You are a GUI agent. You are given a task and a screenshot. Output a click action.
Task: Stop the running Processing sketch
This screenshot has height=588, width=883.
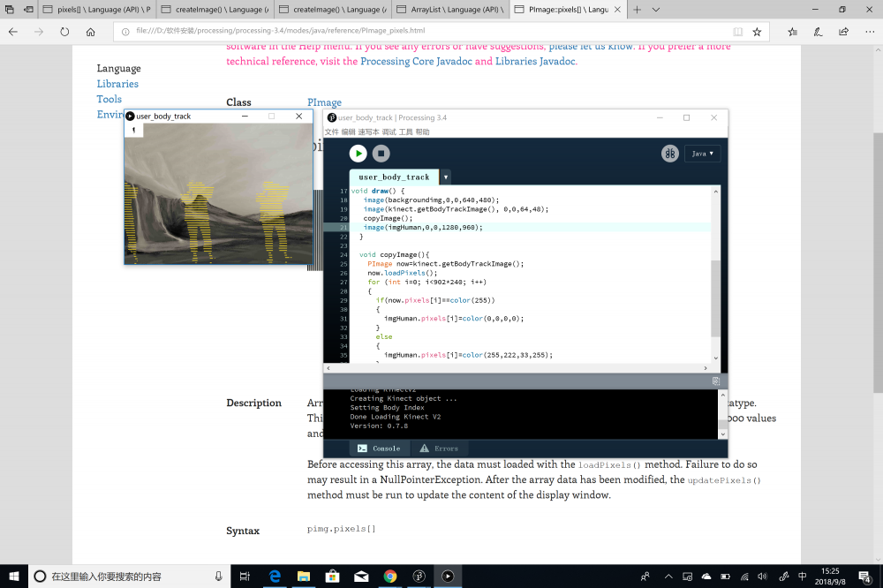(x=381, y=154)
